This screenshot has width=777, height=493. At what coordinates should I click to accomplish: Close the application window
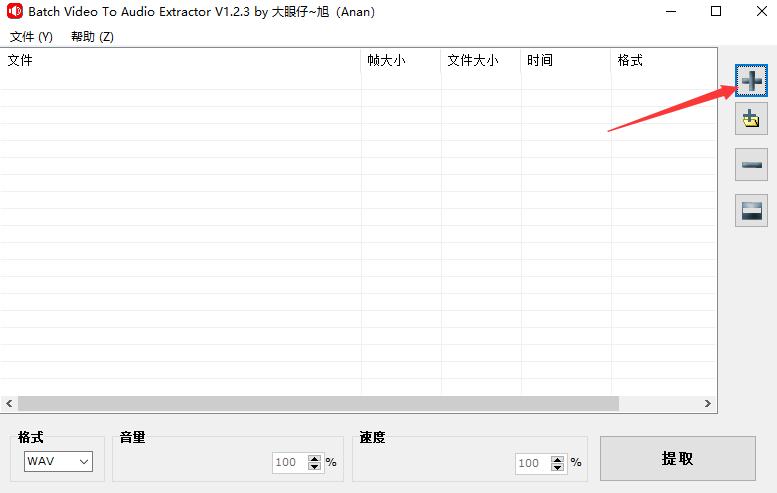coord(762,11)
